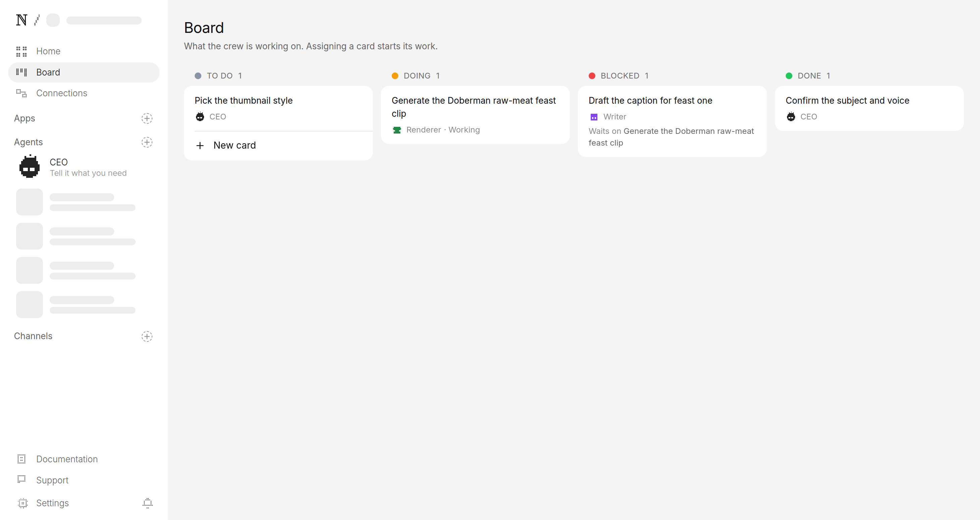Click the Support chat icon
This screenshot has width=980, height=520.
(x=22, y=479)
